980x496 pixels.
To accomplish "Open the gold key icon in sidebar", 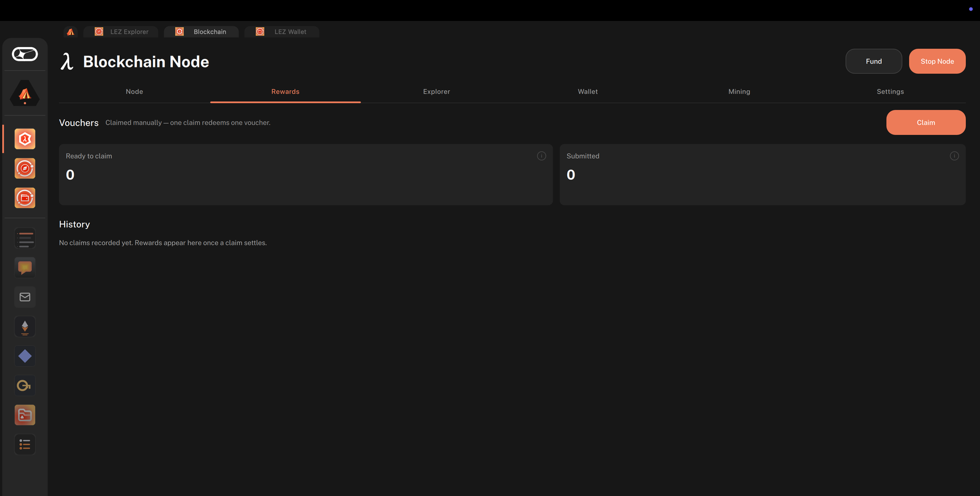I will (x=25, y=385).
